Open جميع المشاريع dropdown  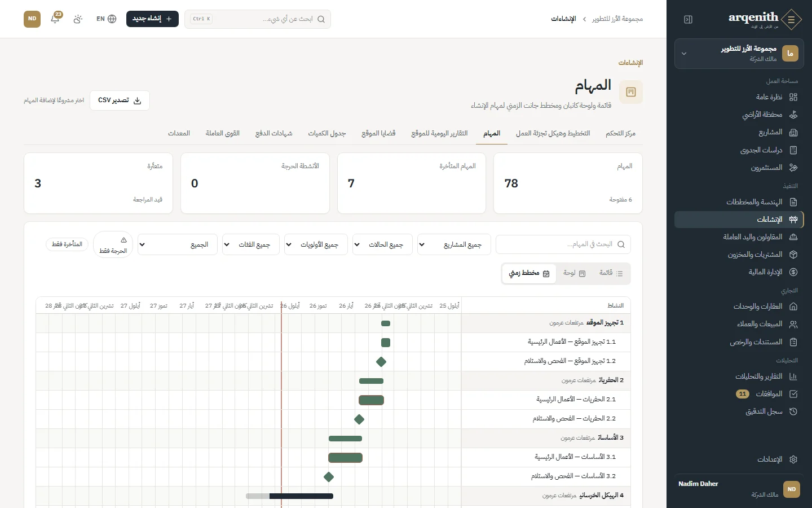click(454, 244)
